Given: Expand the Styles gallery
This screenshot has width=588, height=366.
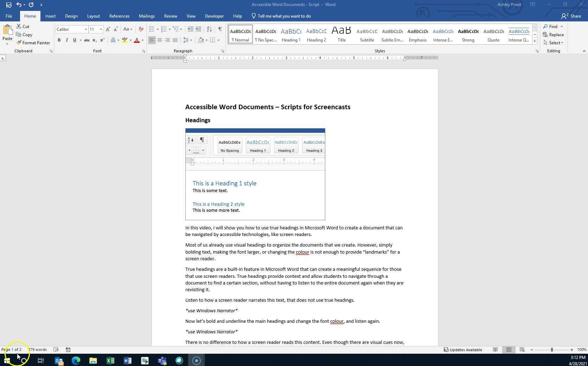Looking at the screenshot, I should [x=534, y=41].
